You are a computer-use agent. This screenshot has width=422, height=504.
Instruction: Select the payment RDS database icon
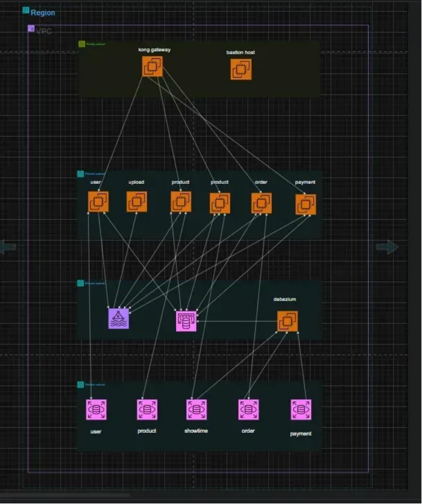pos(301,409)
